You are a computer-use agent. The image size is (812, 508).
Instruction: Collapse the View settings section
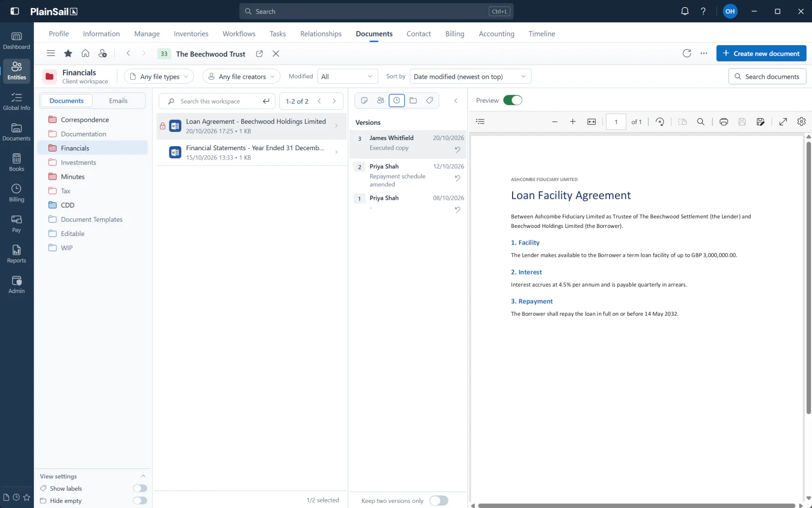click(x=143, y=476)
